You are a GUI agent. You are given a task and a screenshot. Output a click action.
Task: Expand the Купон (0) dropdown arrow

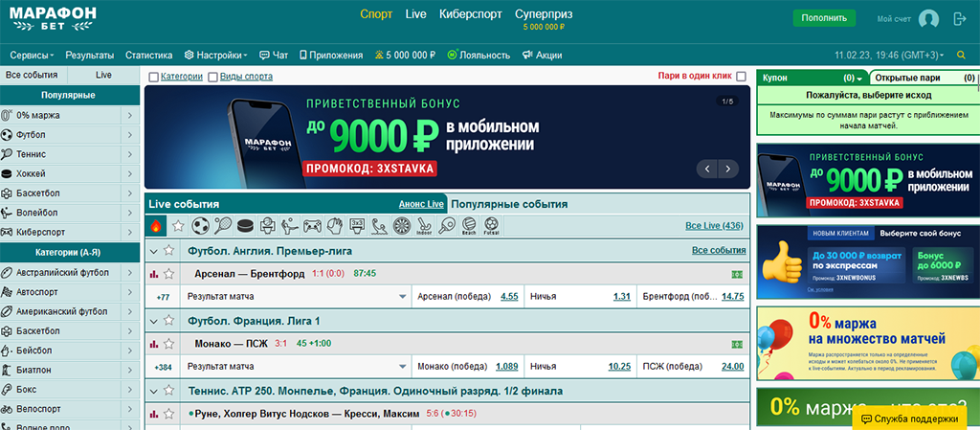pyautogui.click(x=859, y=79)
